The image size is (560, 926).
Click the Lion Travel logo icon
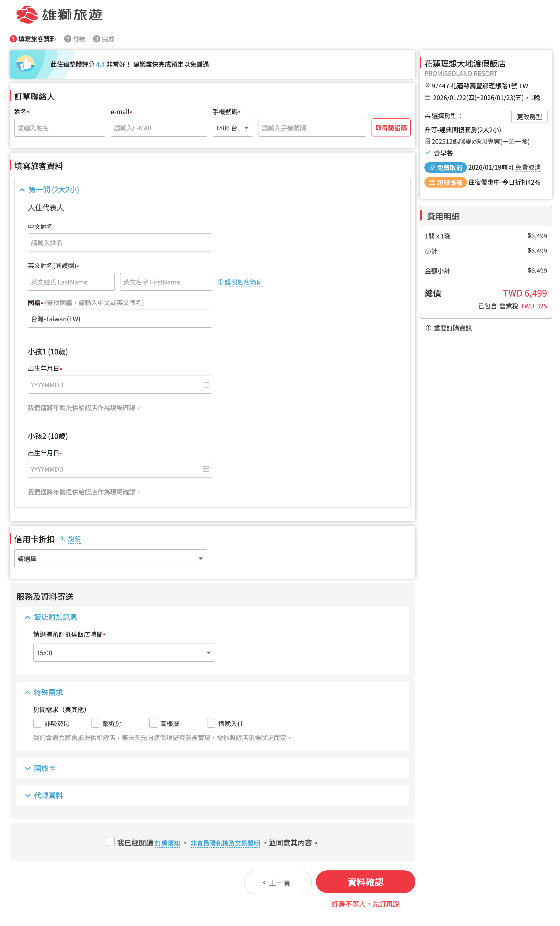27,15
